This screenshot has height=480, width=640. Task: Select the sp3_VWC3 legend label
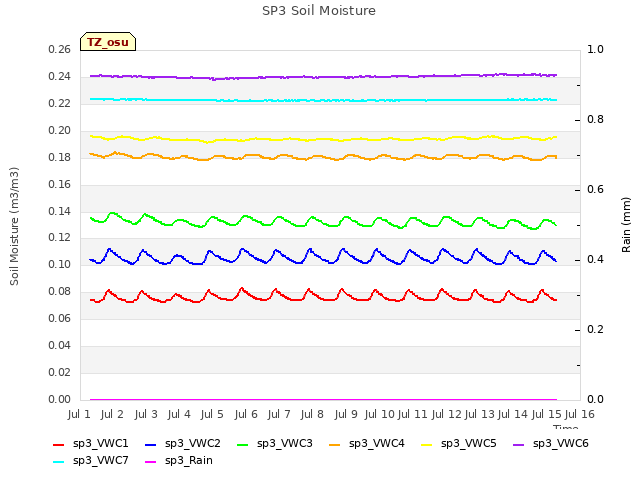tap(284, 444)
